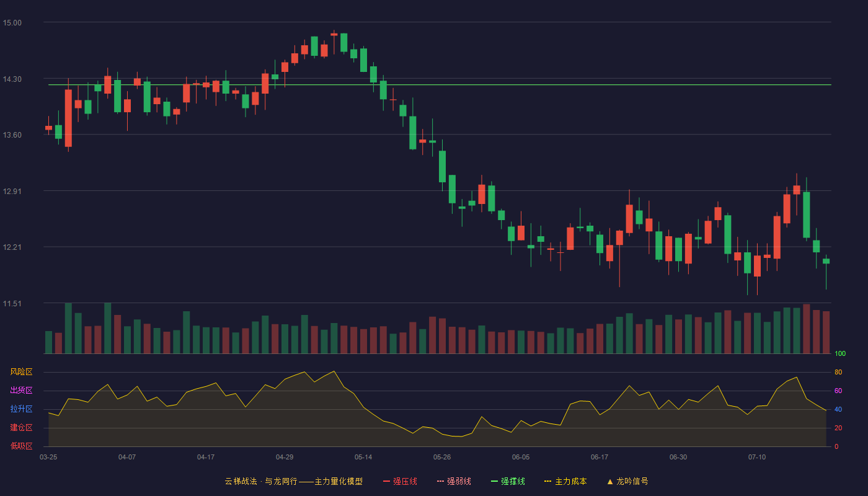The height and width of the screenshot is (496, 868).
Task: Click the 云梯战法 chart title text
Action: [241, 481]
